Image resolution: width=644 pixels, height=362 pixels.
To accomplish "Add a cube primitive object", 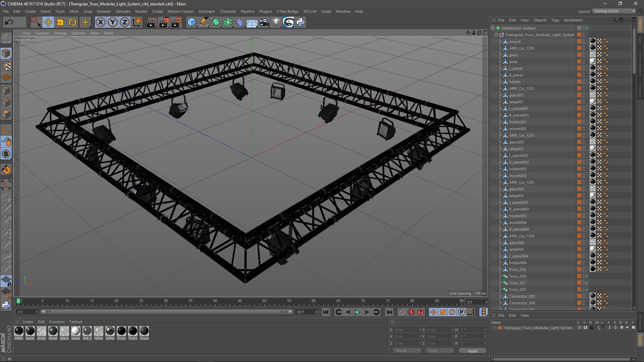I will point(192,22).
